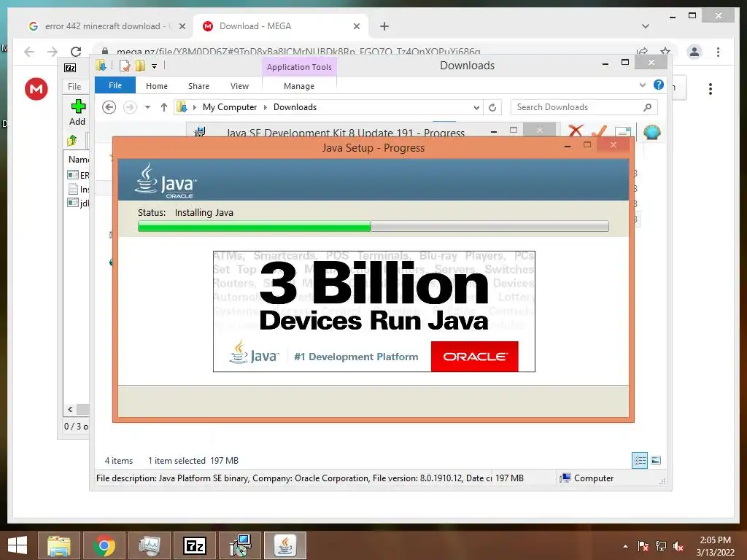This screenshot has height=560, width=747.
Task: Open Action Center flag tray icon
Action: 643,546
